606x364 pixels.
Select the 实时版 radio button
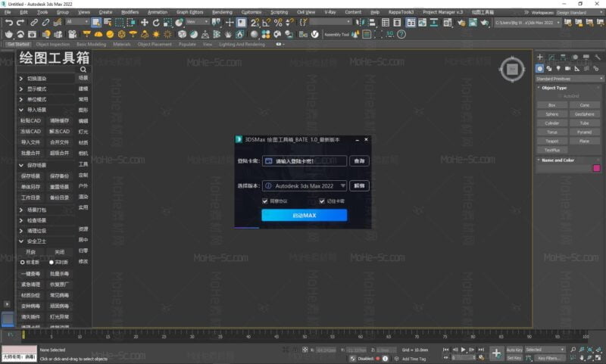(x=51, y=262)
